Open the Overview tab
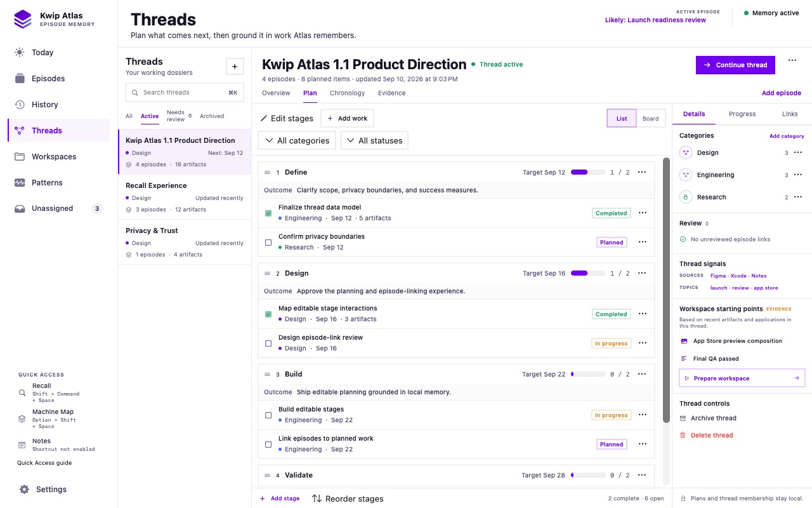The width and height of the screenshot is (812, 508). 276,93
